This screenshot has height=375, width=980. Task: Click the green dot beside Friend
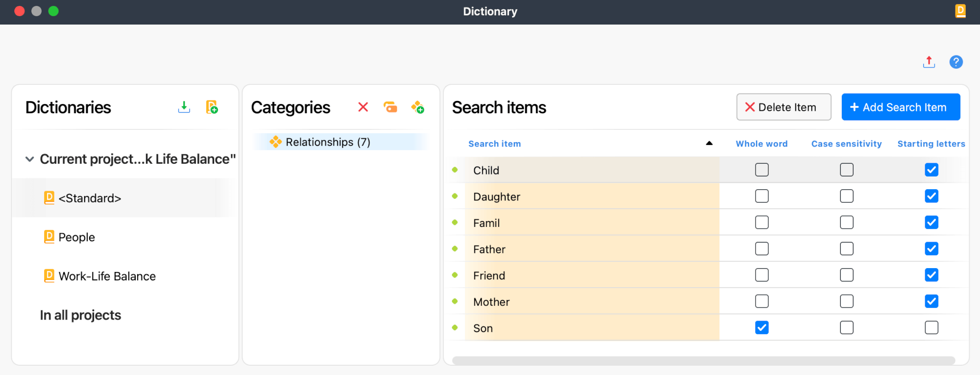[455, 275]
